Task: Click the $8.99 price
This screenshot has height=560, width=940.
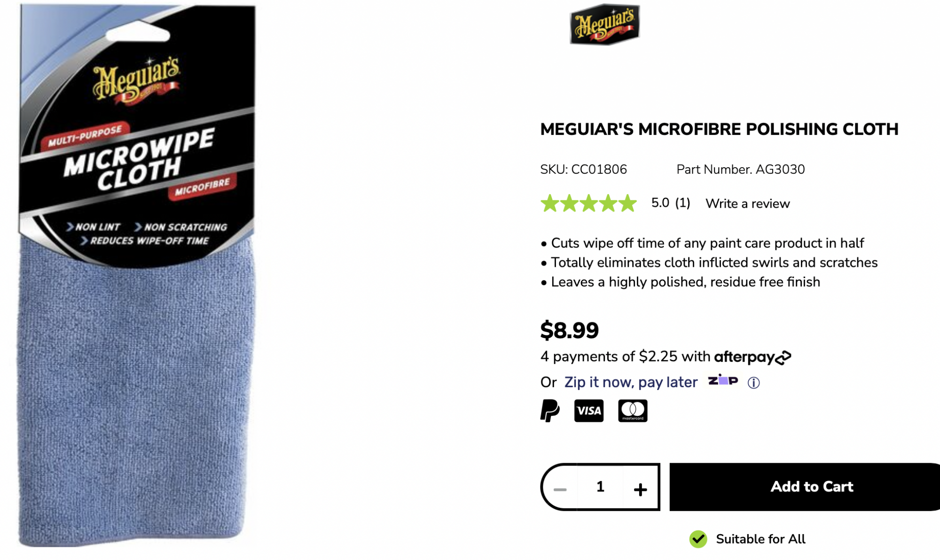Action: [x=569, y=330]
